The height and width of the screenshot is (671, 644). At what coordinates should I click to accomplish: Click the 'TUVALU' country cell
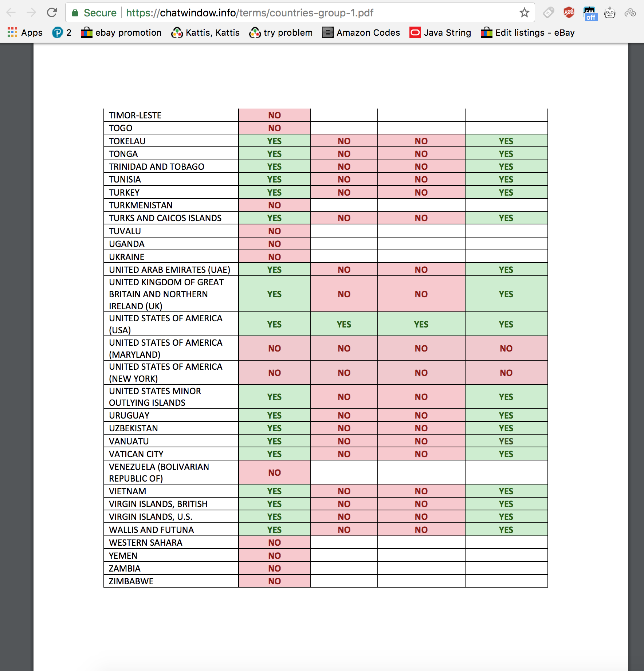171,231
